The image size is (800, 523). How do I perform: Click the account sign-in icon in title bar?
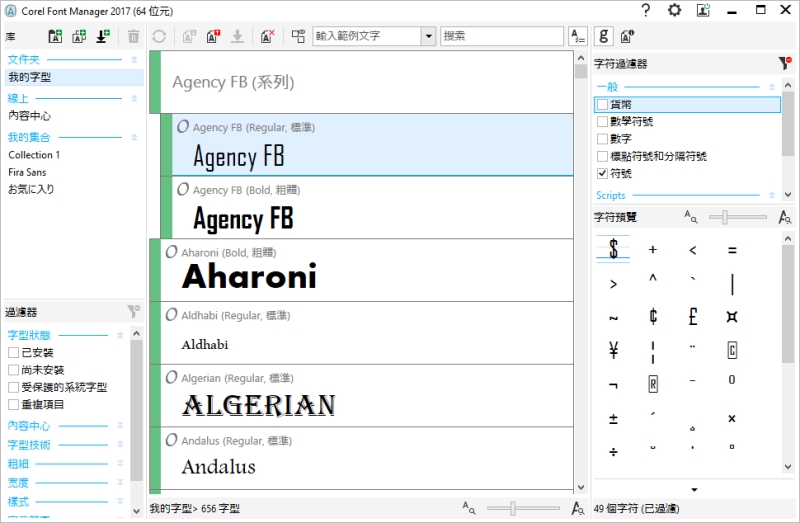703,10
